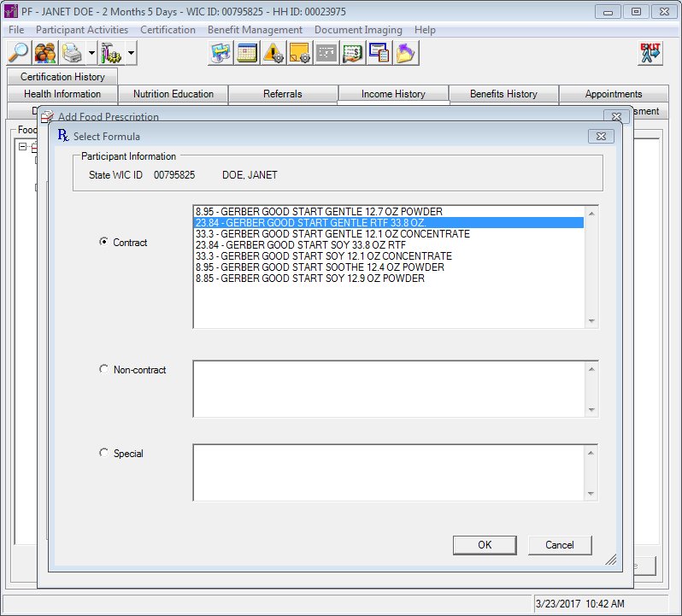Open the Document Imaging menu

(358, 30)
